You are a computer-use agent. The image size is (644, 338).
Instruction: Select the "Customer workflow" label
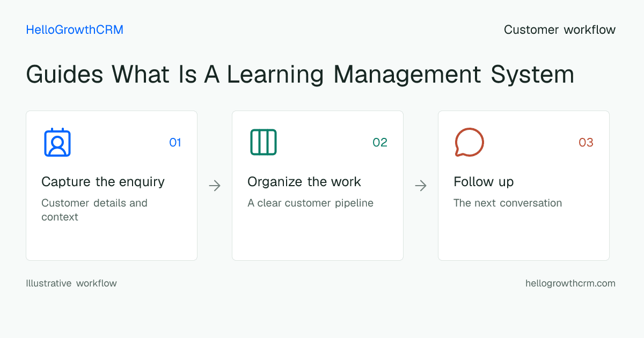point(560,30)
